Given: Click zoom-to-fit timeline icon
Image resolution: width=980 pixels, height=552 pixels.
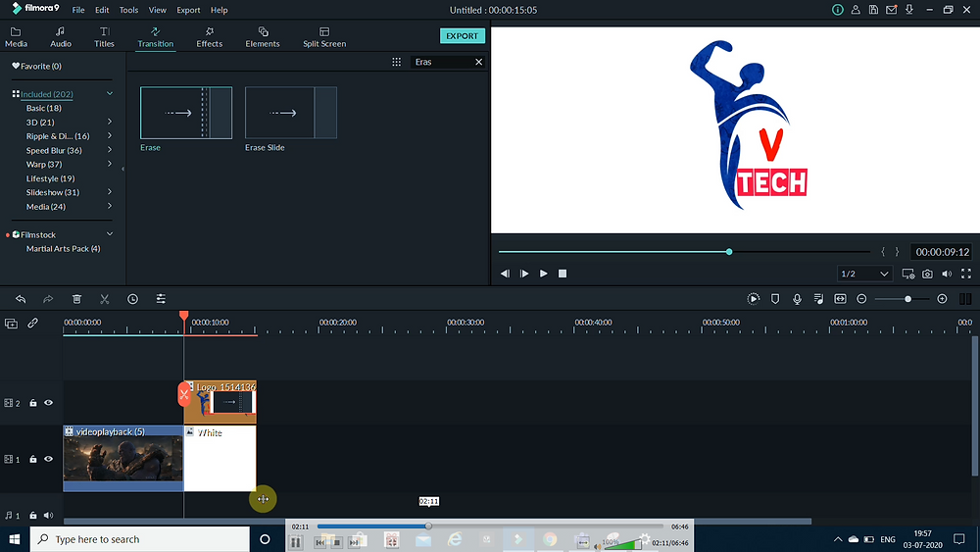Looking at the screenshot, I should [x=840, y=299].
